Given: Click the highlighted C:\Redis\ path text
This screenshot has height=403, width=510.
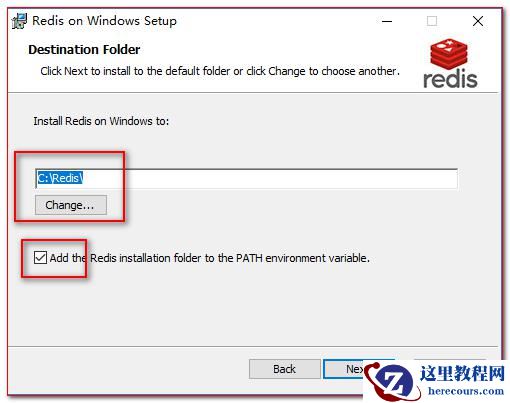Looking at the screenshot, I should [x=59, y=178].
